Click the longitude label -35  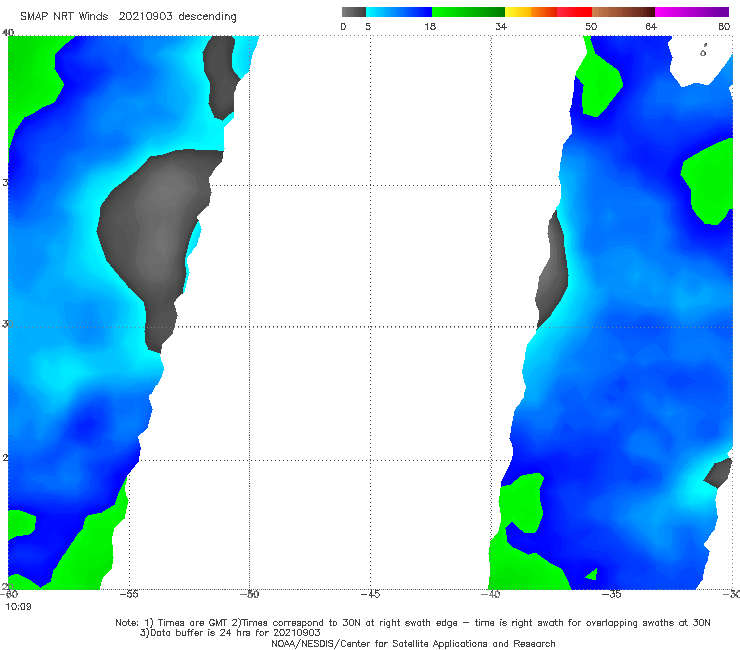coord(612,594)
